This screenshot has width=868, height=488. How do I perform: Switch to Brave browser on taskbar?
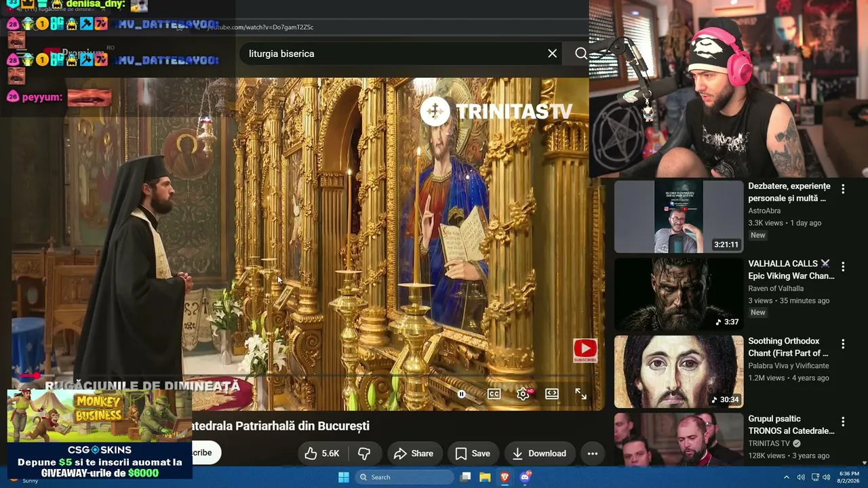[505, 477]
